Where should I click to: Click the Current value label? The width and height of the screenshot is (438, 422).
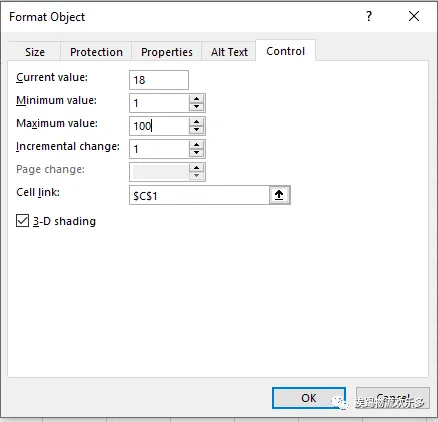52,77
